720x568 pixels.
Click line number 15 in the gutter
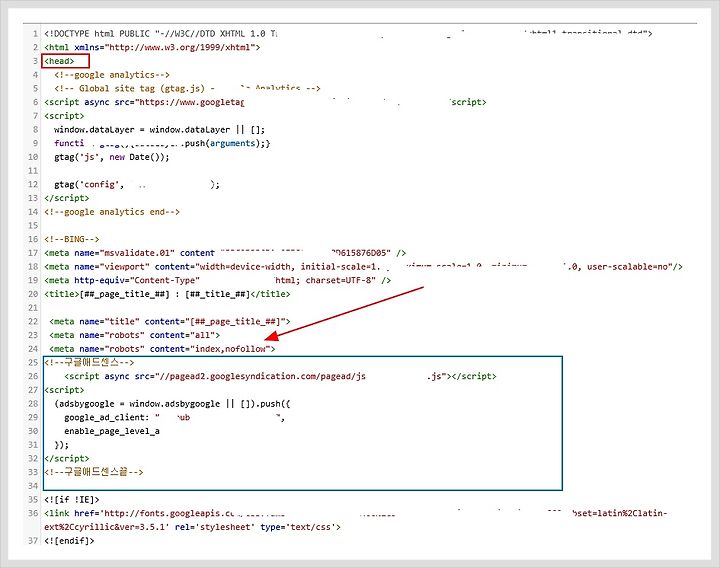tap(33, 225)
